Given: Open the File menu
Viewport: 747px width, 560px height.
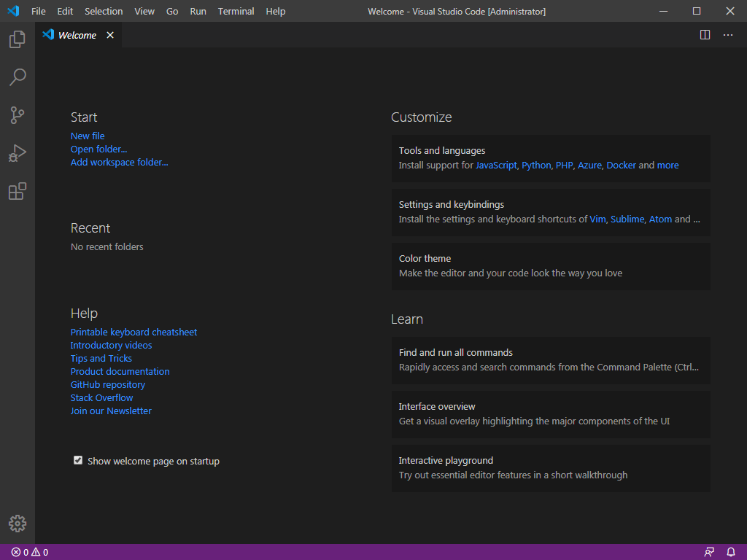Looking at the screenshot, I should pos(38,11).
